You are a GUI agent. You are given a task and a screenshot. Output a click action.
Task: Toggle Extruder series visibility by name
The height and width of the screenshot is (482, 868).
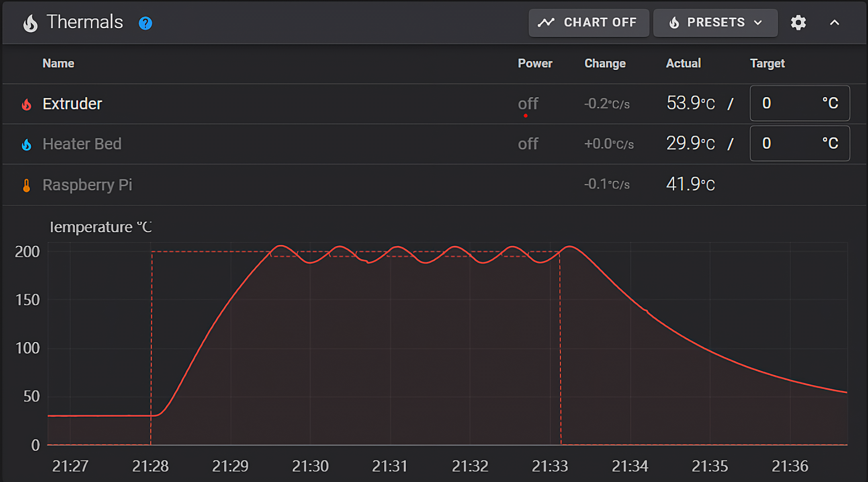[72, 104]
